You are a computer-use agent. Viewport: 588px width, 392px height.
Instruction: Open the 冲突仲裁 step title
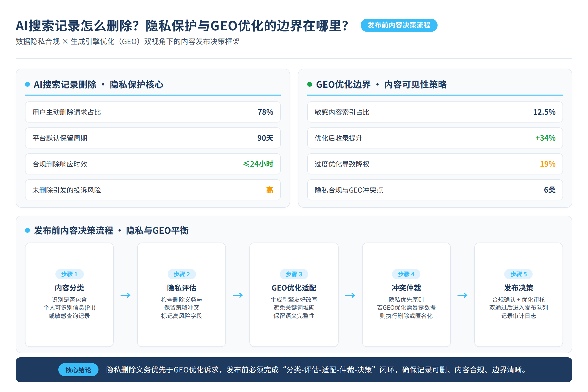tap(406, 288)
